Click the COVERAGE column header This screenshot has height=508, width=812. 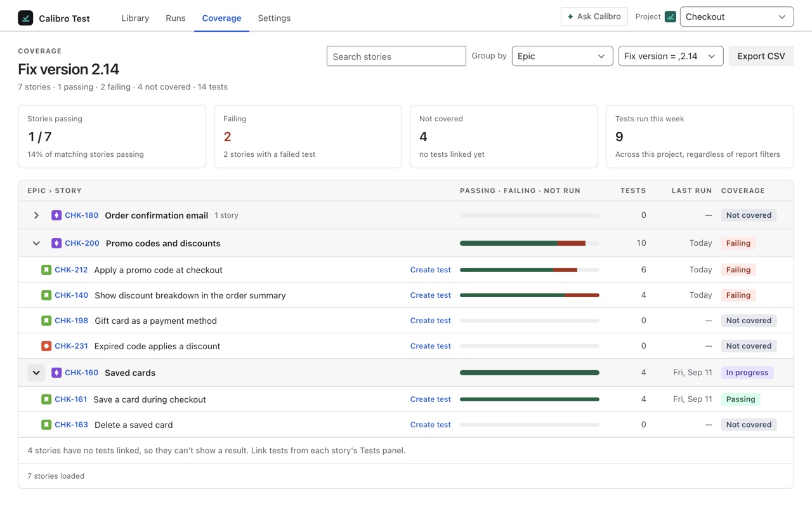point(743,190)
